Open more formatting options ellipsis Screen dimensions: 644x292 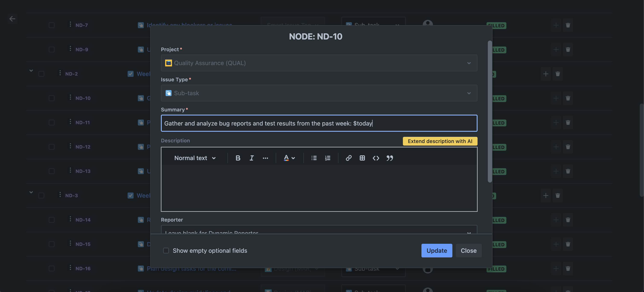(265, 158)
